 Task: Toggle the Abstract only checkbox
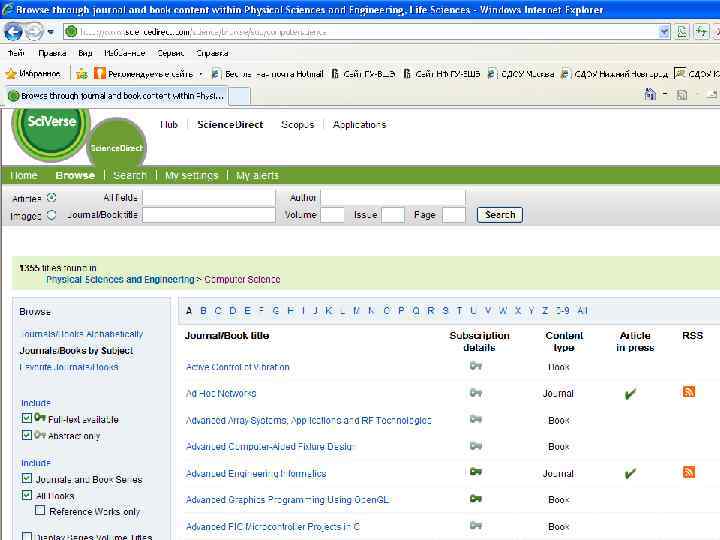coord(27,435)
